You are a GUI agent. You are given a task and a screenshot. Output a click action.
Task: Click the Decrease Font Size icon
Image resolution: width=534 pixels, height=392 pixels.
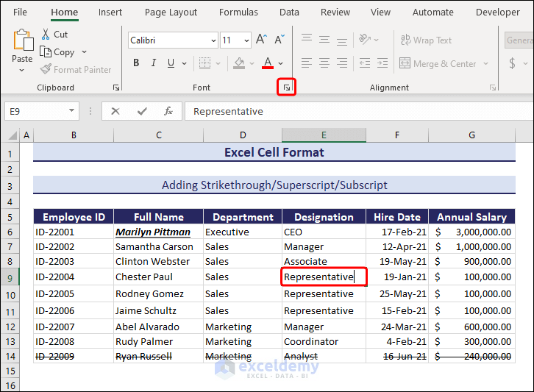coord(279,40)
